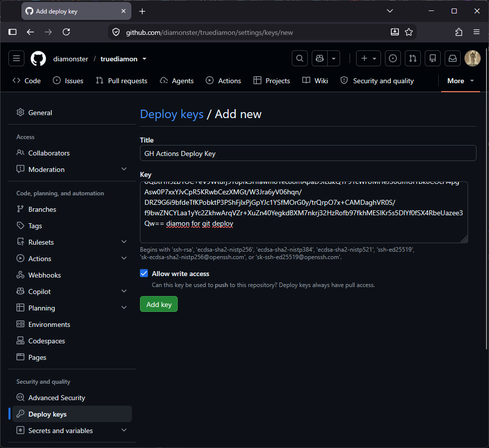Screen dimensions: 489x448
Task: Click the Key textarea resize handle
Action: point(464,239)
